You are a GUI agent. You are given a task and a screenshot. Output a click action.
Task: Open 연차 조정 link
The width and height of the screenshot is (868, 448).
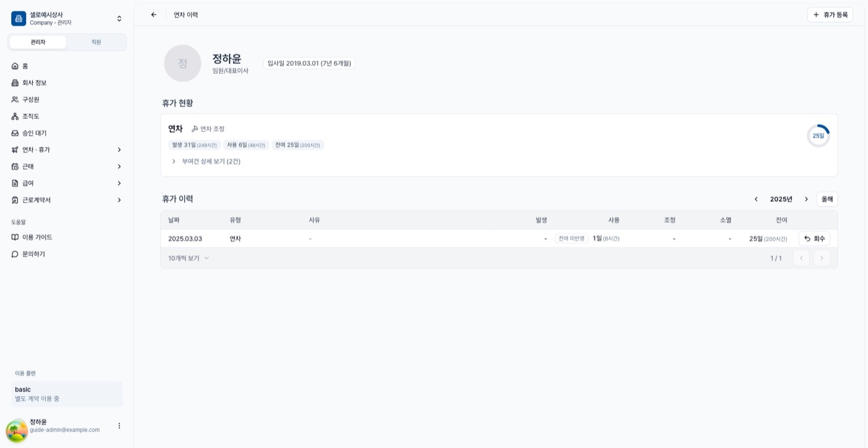[x=208, y=129]
